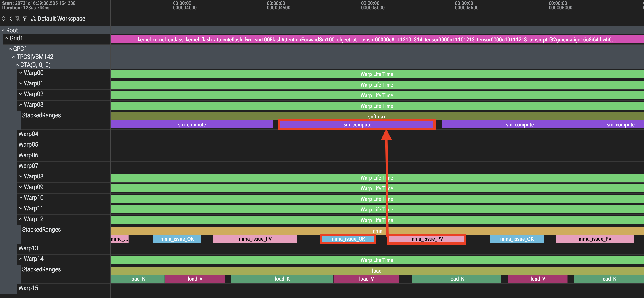Expand the Warp08 track
The width and height of the screenshot is (644, 298).
click(21, 176)
